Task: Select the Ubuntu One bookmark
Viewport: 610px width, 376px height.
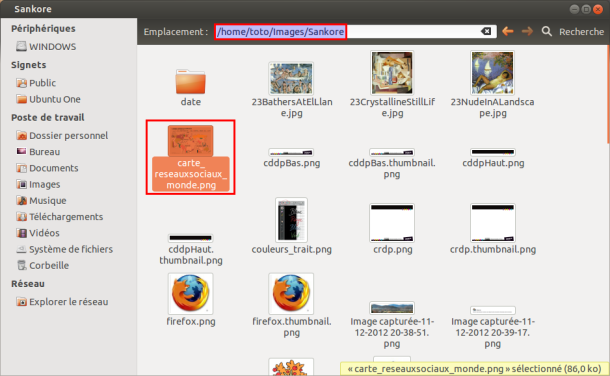Action: tap(48, 99)
